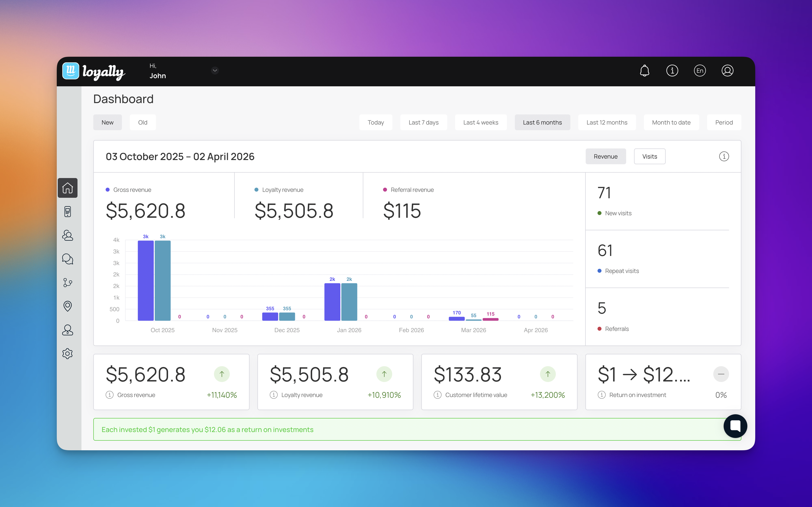The width and height of the screenshot is (812, 507).
Task: Select the Last 7 days tab
Action: click(x=424, y=122)
